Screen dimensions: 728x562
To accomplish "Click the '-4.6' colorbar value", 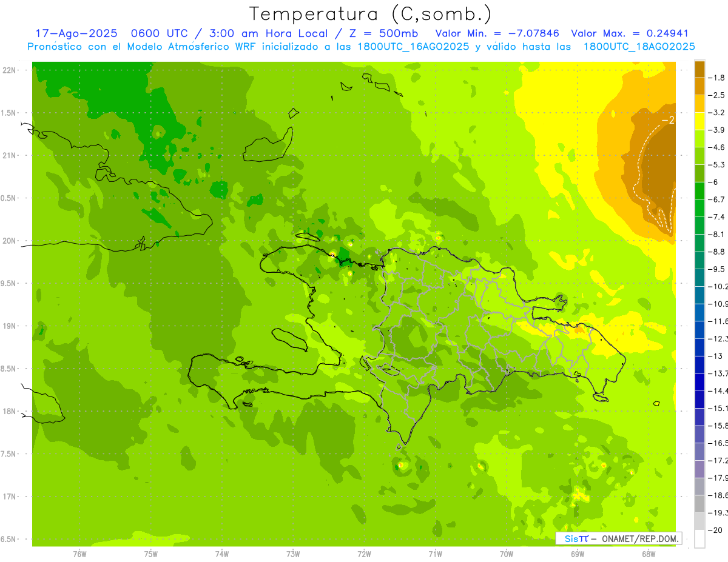I will click(717, 147).
